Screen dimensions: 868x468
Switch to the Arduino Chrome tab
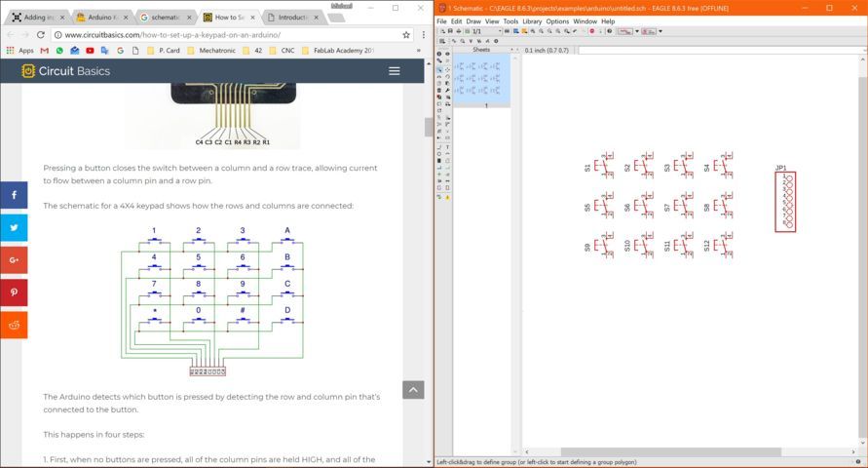click(x=102, y=18)
